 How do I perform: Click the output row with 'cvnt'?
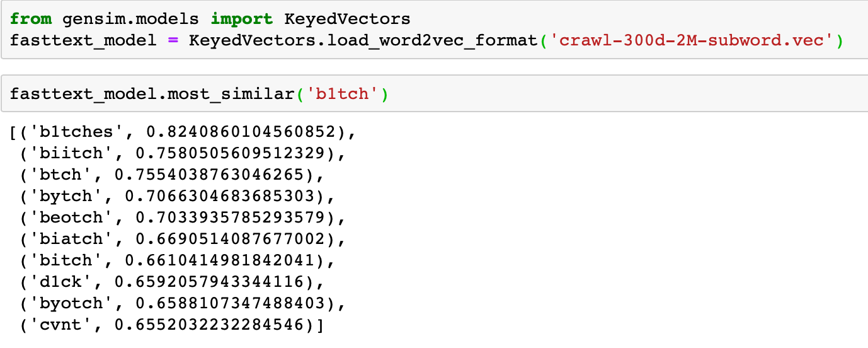pos(173,325)
